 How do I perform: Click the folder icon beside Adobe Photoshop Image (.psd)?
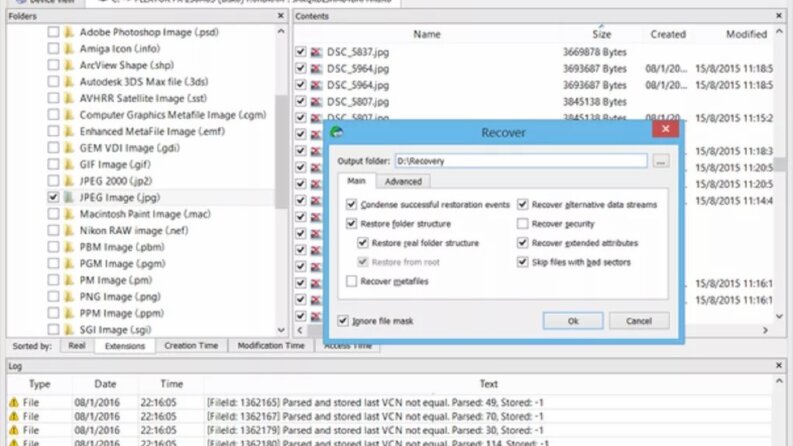(69, 32)
